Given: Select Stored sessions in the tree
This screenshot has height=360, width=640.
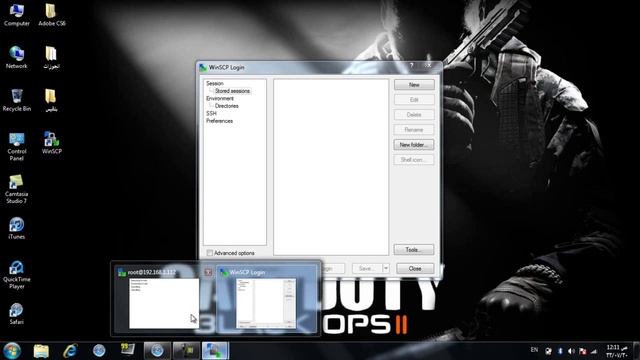Looking at the screenshot, I should [x=232, y=91].
